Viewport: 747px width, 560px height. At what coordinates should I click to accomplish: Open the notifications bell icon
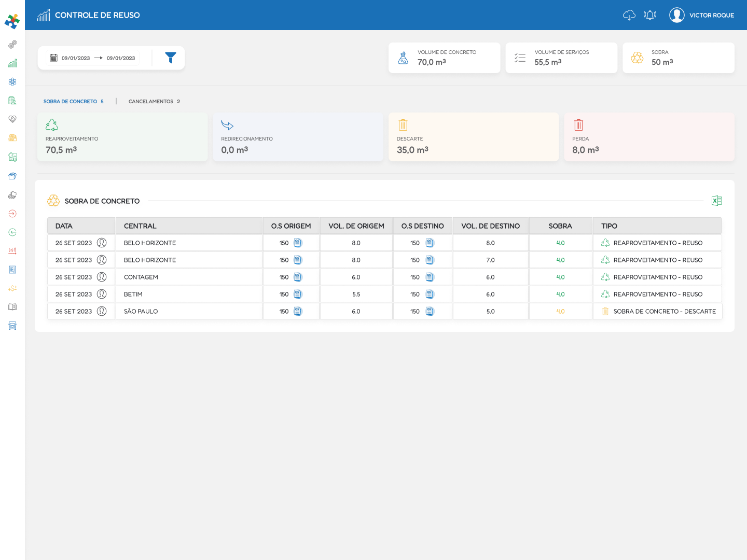pos(649,15)
